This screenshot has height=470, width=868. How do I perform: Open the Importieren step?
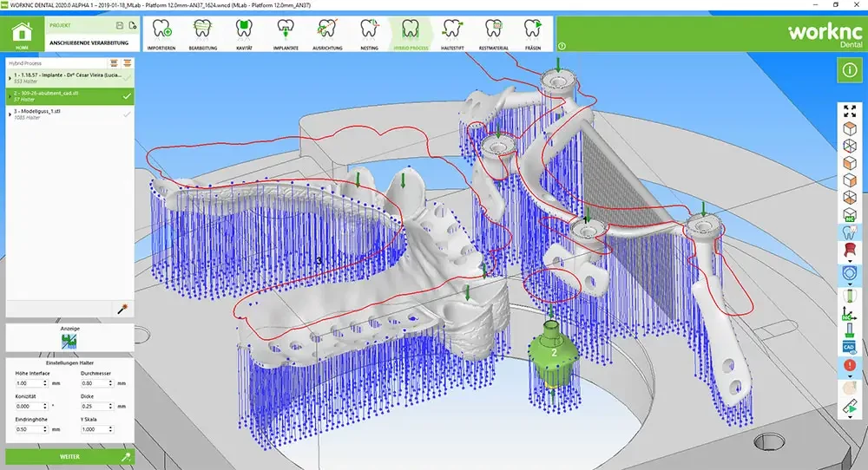[161, 35]
